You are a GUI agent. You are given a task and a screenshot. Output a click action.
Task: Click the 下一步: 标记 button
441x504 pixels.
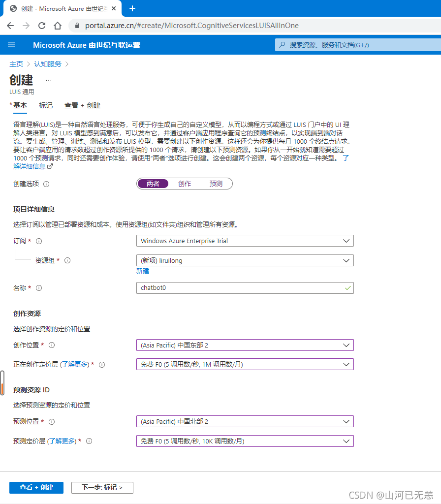pyautogui.click(x=102, y=488)
